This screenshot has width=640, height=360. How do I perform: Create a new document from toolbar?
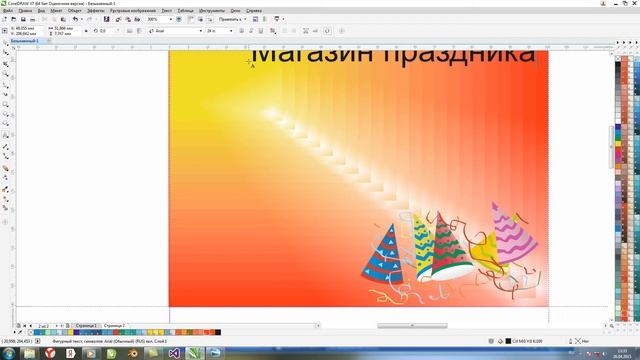click(4, 19)
